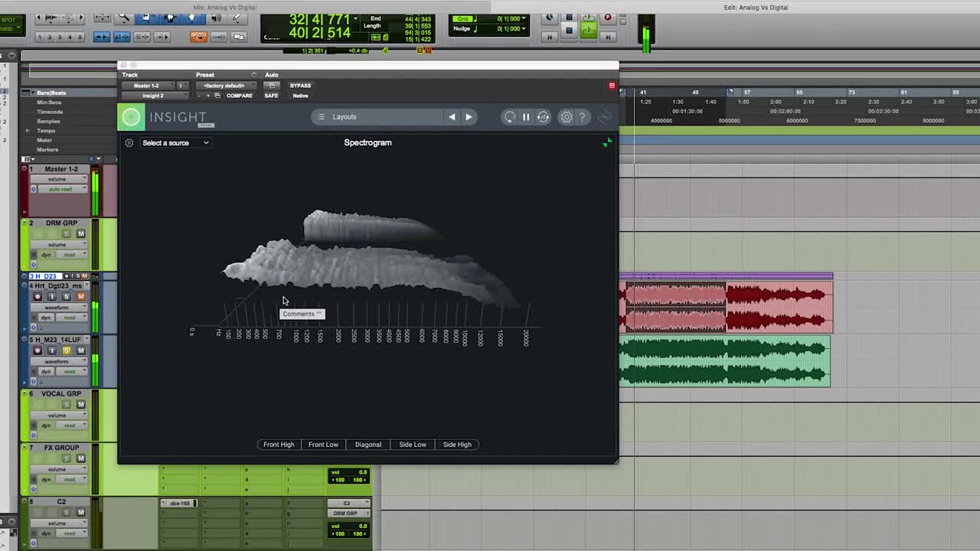Screen dimensions: 980x551
Task: Expand the Spectrogram panel with green arrows icon
Action: (607, 142)
